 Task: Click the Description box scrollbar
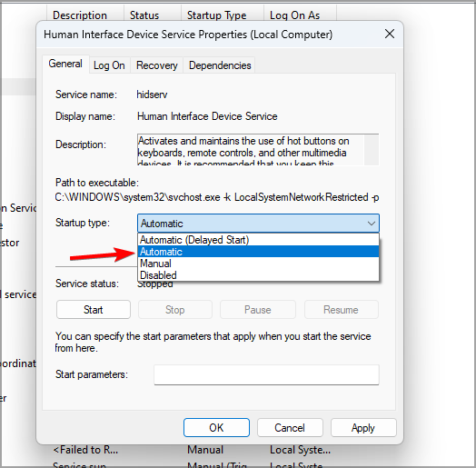click(372, 150)
